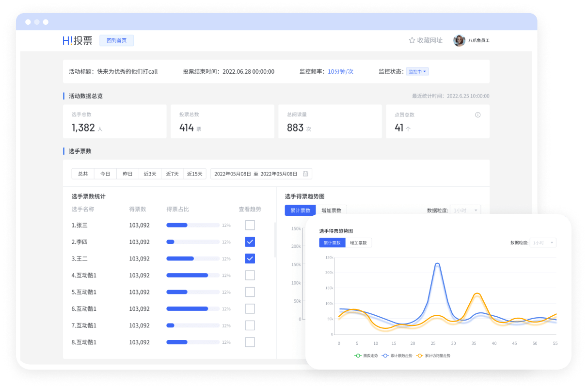Check the trend box for 4.互动酷1
This screenshot has width=588, height=389.
pyautogui.click(x=250, y=275)
